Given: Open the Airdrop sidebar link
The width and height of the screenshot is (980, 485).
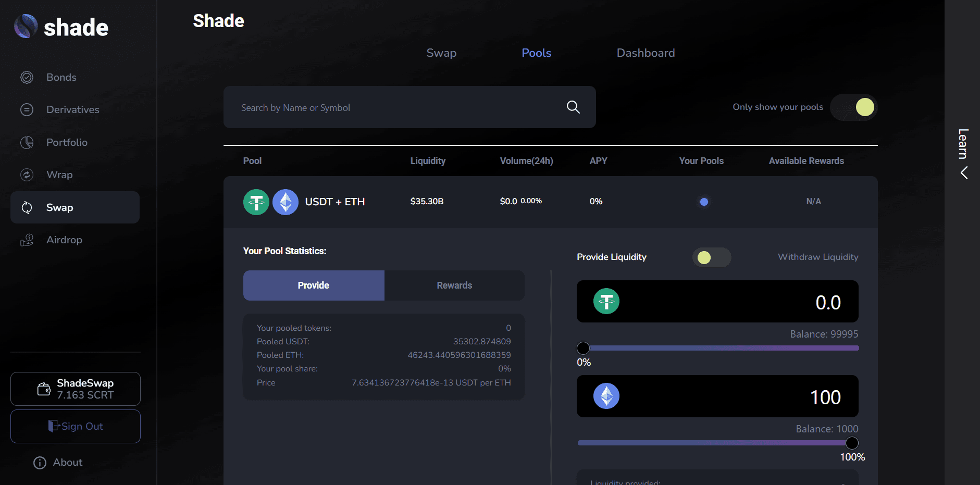Looking at the screenshot, I should pos(64,240).
